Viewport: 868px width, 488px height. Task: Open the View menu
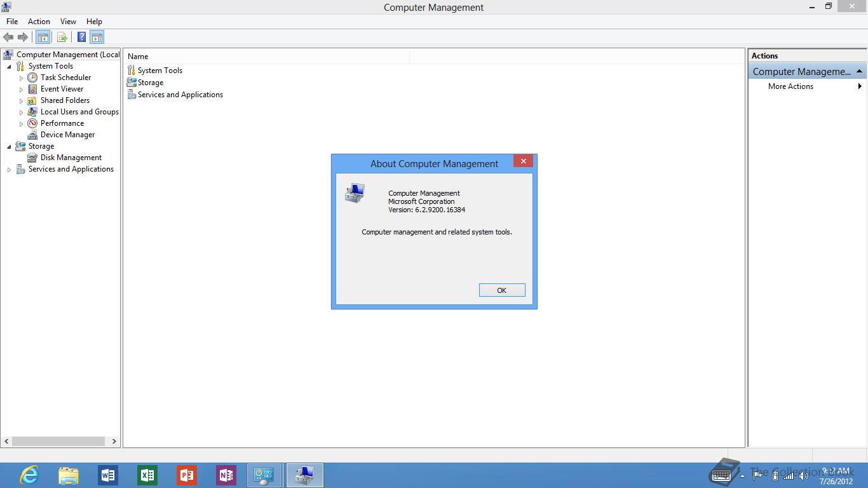(x=68, y=22)
